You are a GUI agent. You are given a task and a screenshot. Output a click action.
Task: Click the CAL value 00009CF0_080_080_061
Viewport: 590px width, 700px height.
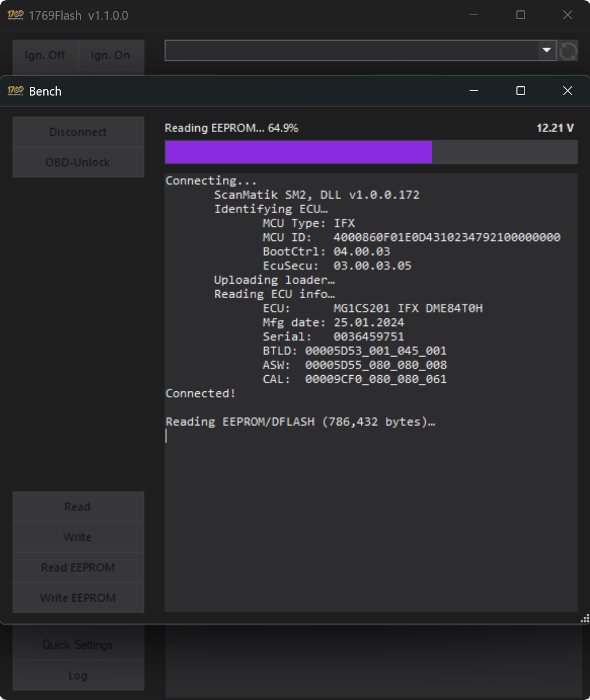(376, 379)
